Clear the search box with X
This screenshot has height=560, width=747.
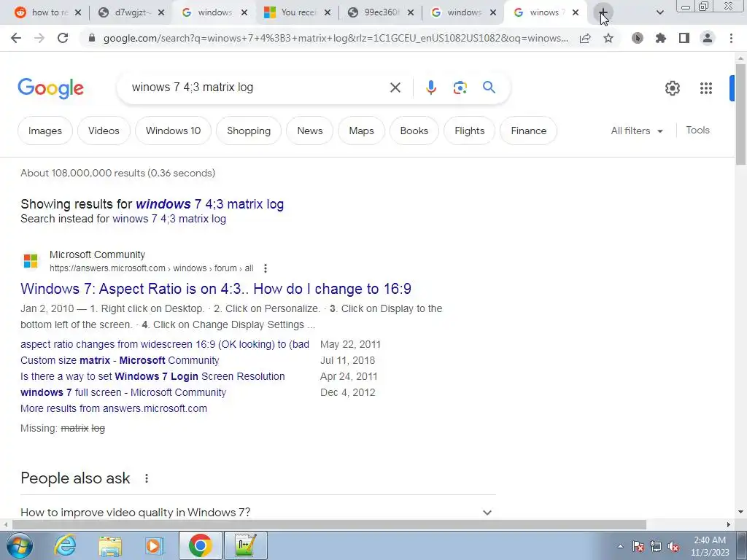395,87
